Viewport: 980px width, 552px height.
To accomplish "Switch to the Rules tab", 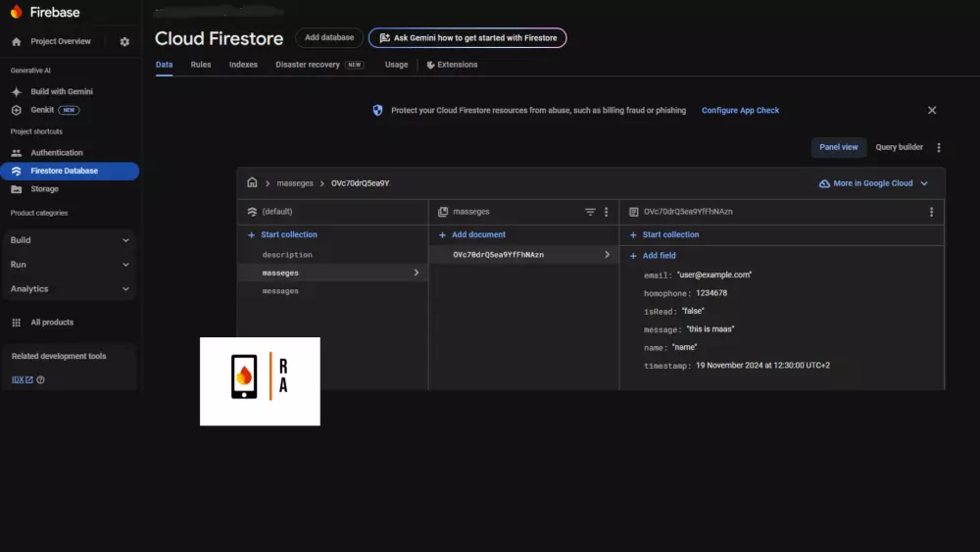I will (201, 65).
